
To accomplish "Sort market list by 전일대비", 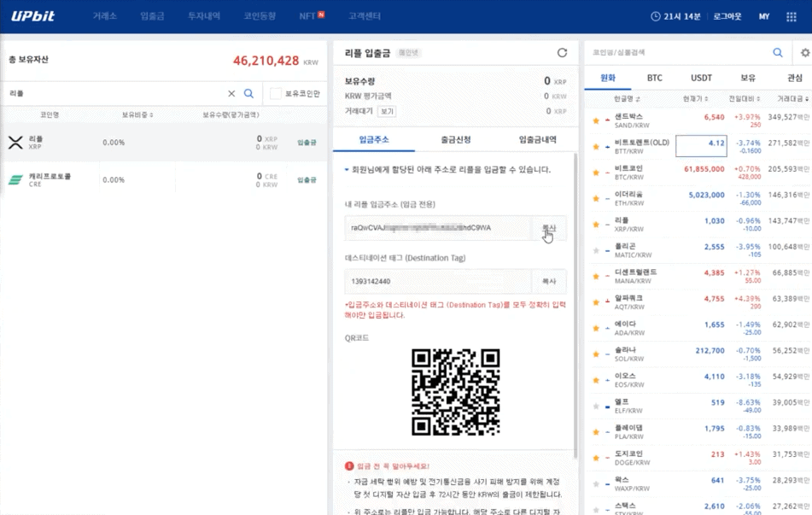I will click(745, 98).
